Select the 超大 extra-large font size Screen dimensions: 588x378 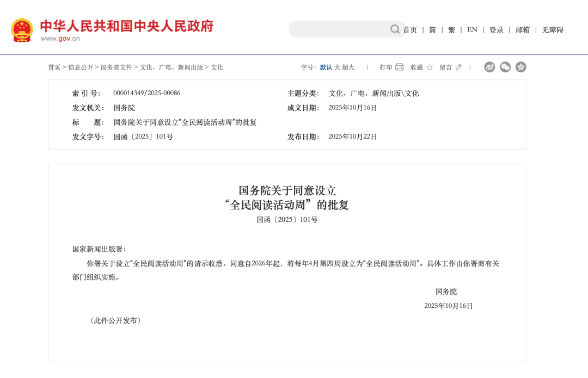click(x=350, y=67)
